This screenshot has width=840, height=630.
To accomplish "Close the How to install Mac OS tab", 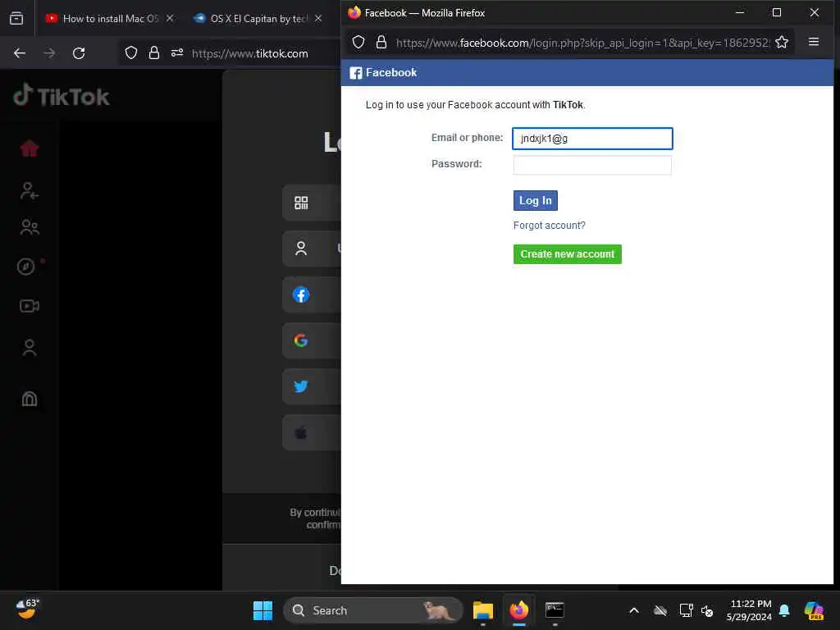I will click(170, 18).
